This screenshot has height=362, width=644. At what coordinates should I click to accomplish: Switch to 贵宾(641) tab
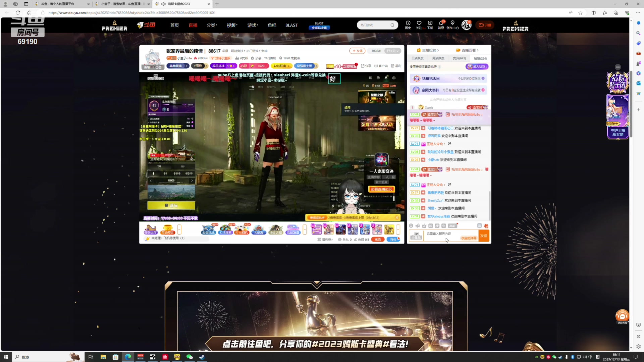coord(459,58)
